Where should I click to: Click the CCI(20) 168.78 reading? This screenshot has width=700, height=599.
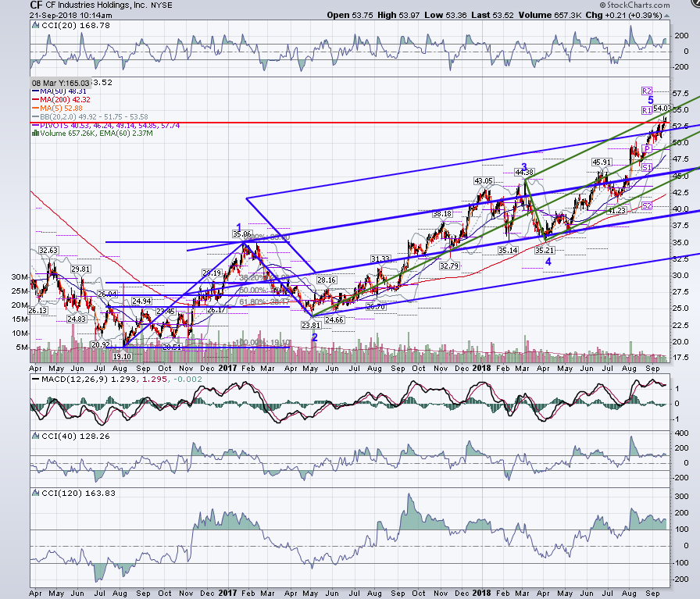click(x=76, y=26)
